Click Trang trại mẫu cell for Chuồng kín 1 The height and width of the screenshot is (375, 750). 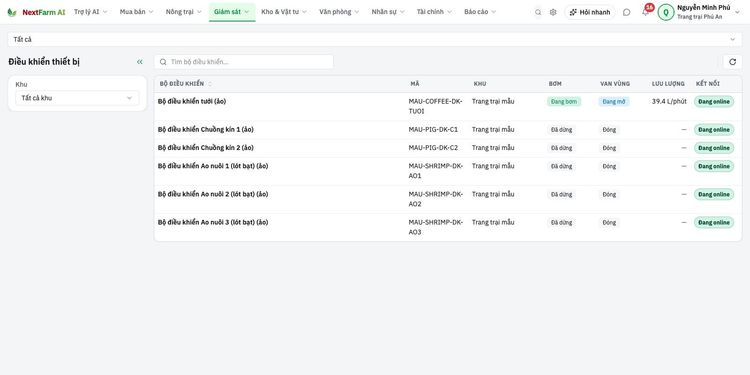tap(493, 130)
